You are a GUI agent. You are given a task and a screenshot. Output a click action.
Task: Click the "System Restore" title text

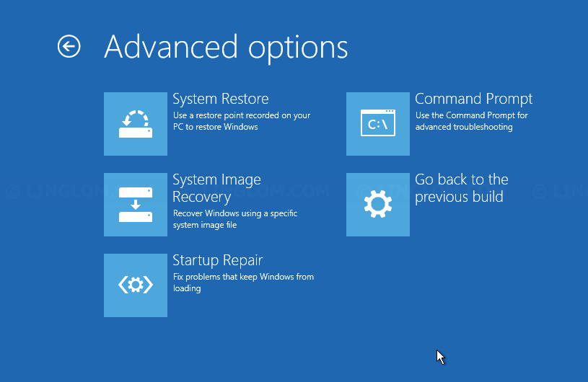pyautogui.click(x=221, y=99)
